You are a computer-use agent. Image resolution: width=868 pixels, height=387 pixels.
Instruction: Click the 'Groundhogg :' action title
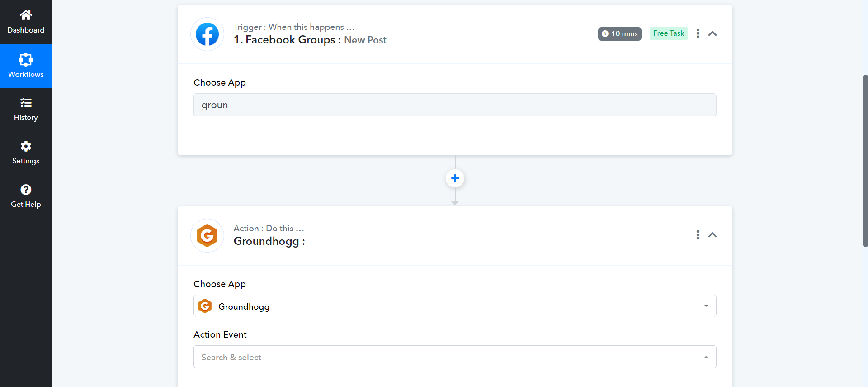(x=269, y=242)
